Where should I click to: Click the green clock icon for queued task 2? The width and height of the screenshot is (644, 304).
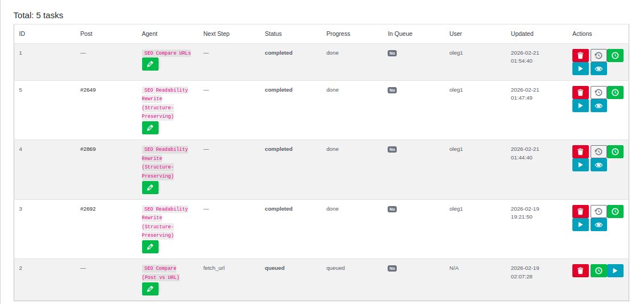[x=598, y=271]
